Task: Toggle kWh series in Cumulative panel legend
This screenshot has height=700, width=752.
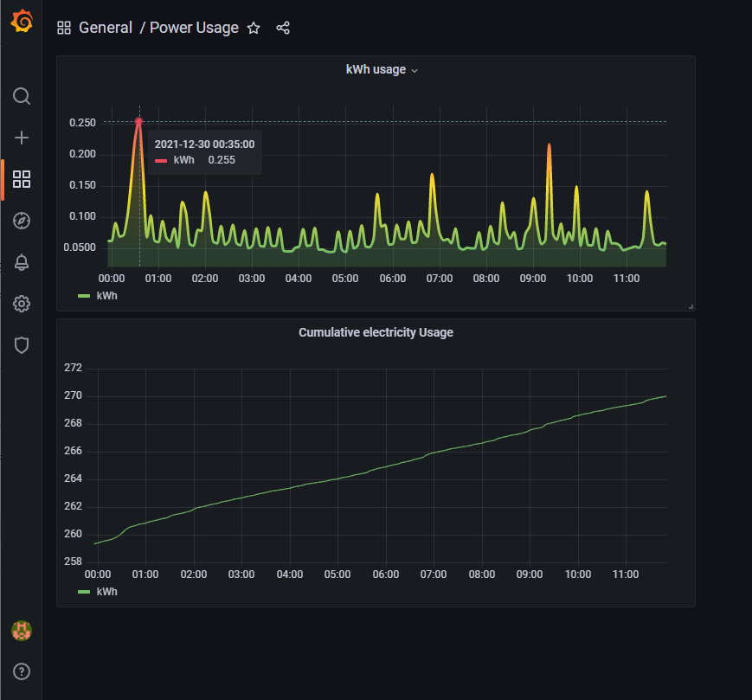Action: tap(107, 592)
